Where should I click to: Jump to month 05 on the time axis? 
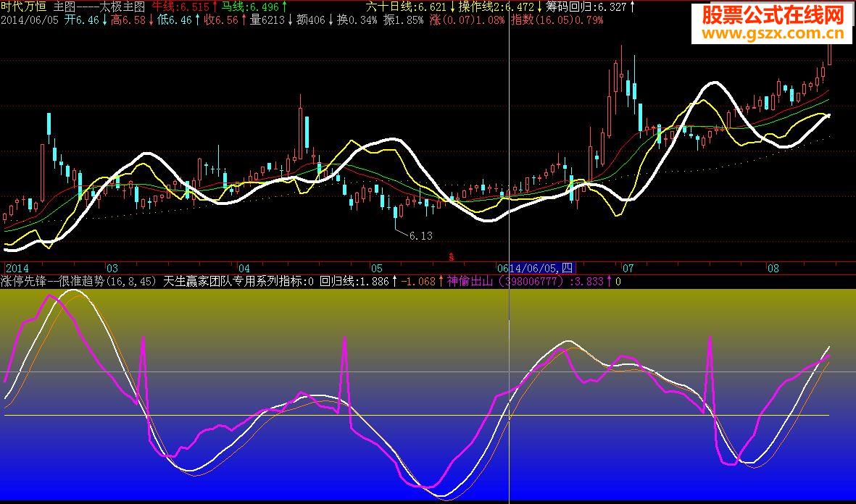pos(375,268)
